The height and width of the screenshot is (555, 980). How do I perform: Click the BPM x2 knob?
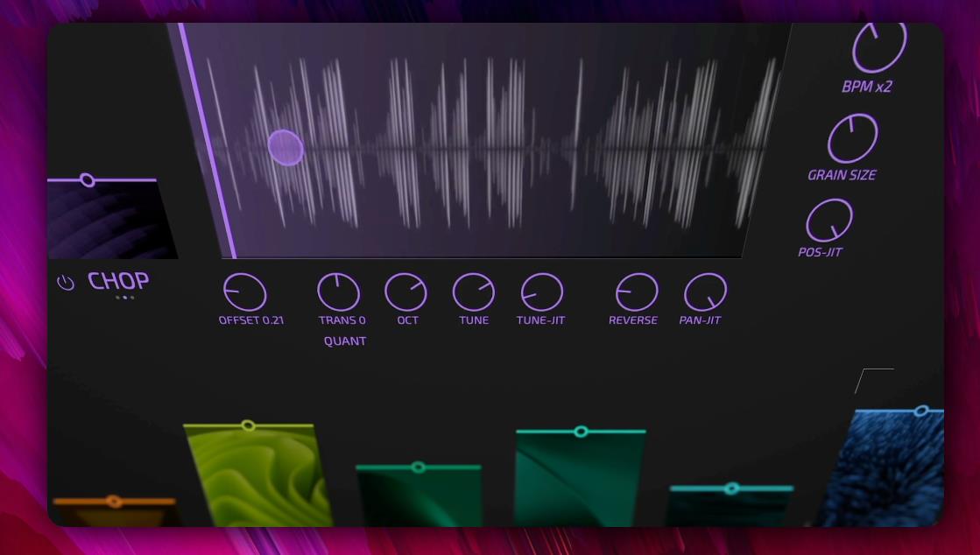click(x=879, y=47)
